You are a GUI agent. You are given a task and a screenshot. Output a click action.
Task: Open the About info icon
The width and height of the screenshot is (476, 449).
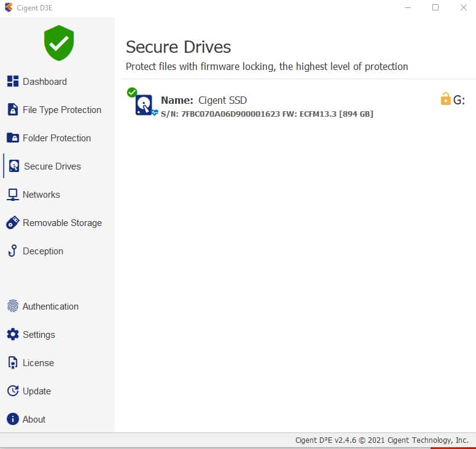(x=13, y=419)
